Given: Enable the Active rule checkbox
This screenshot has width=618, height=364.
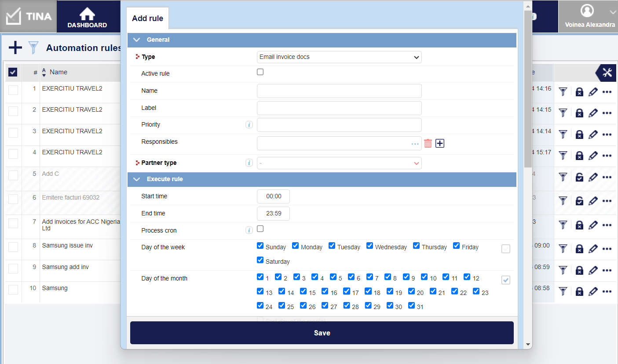Looking at the screenshot, I should point(260,72).
